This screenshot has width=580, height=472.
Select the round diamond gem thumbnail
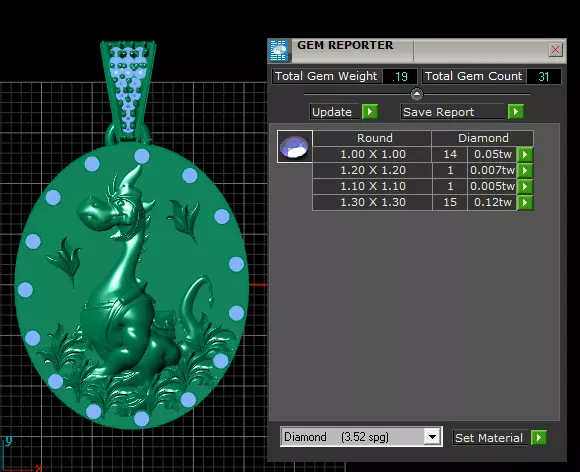(294, 146)
